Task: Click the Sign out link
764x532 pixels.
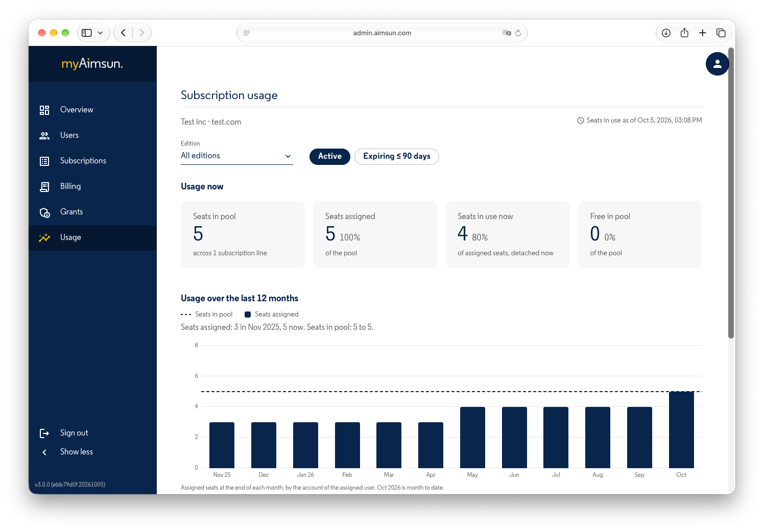Action: [74, 433]
